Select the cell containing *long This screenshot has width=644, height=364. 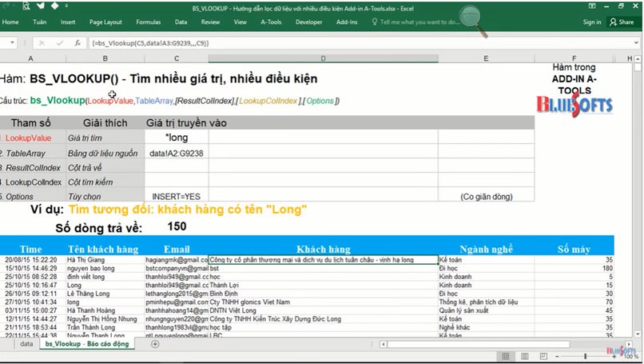click(x=177, y=138)
